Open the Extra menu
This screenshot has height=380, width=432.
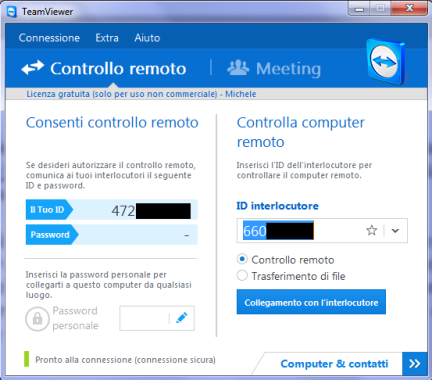click(x=107, y=38)
